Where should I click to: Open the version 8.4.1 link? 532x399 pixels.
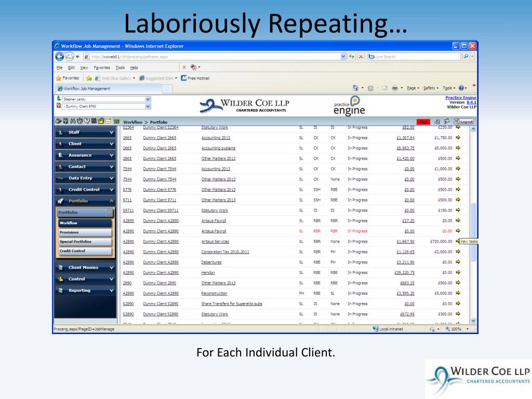(x=471, y=102)
